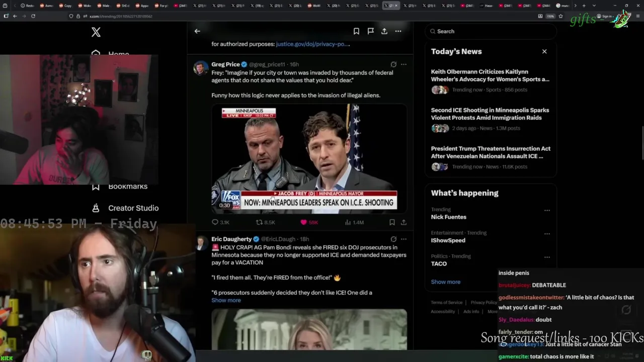
Task: Click the Greg Price display name
Action: pos(225,64)
